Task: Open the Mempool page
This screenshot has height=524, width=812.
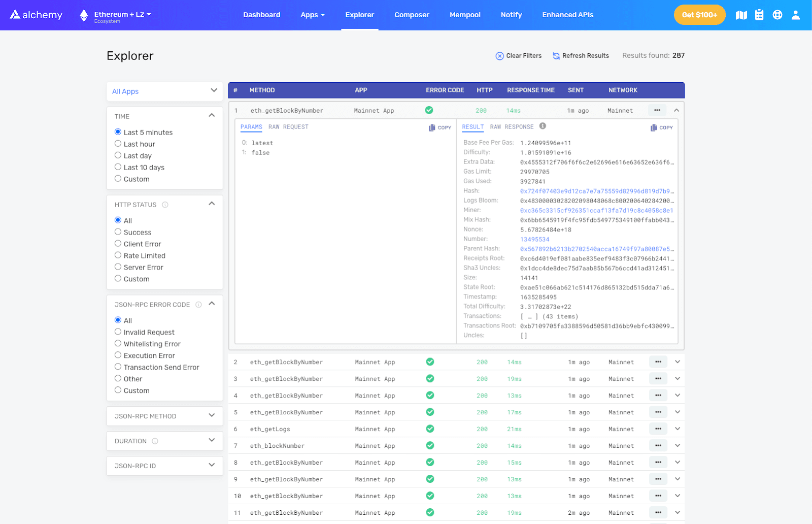Action: [x=464, y=15]
